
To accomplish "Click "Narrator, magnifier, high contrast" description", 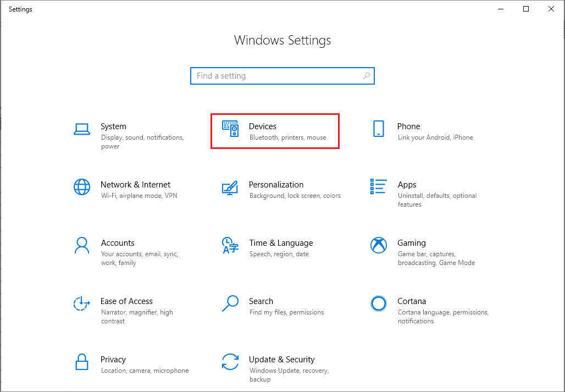I will [137, 317].
